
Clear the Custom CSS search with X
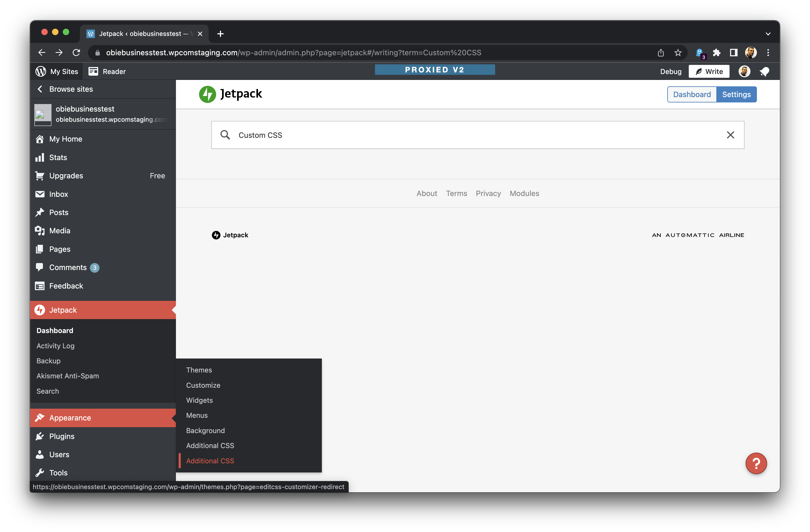point(730,135)
